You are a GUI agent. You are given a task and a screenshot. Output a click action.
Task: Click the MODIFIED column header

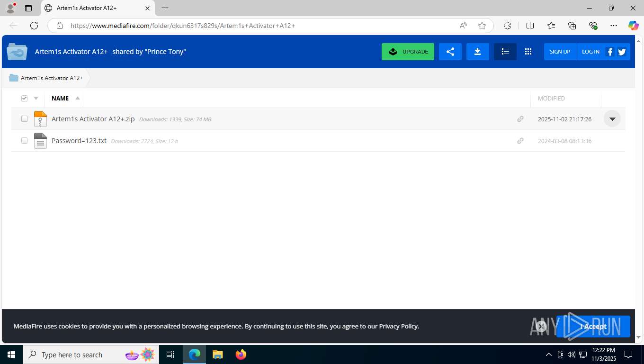click(551, 98)
